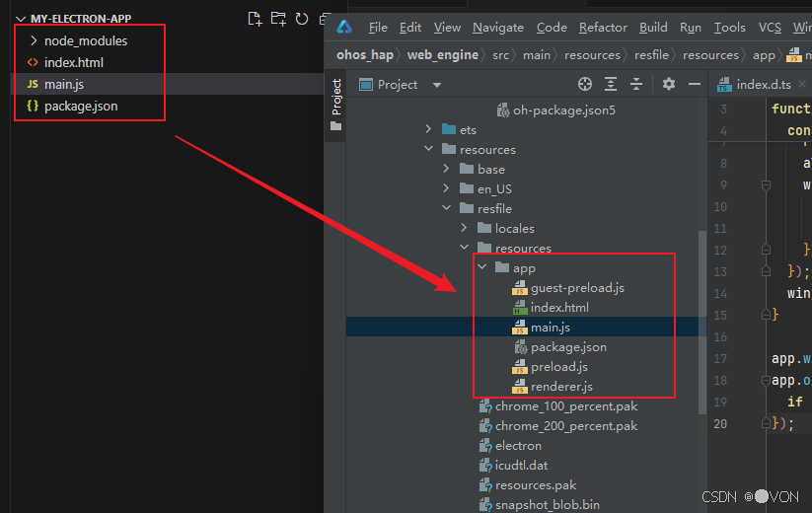Screen dimensions: 812x513
Task: Click app breadcrumb segment
Action: pos(764,55)
